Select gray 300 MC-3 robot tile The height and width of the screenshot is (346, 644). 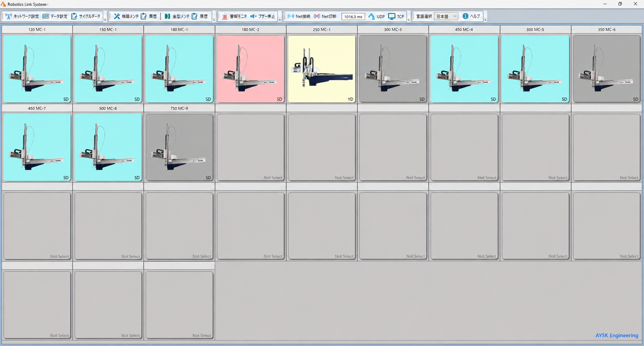[x=393, y=69]
